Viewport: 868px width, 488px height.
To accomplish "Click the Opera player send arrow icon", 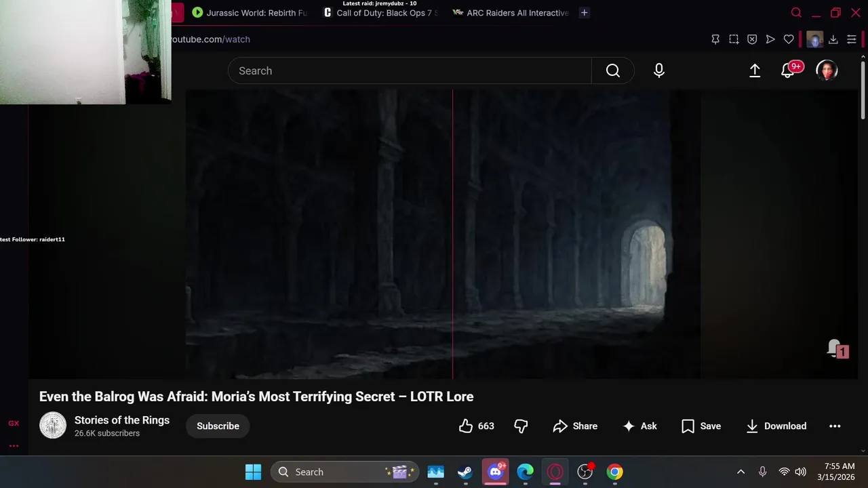I will coord(770,39).
